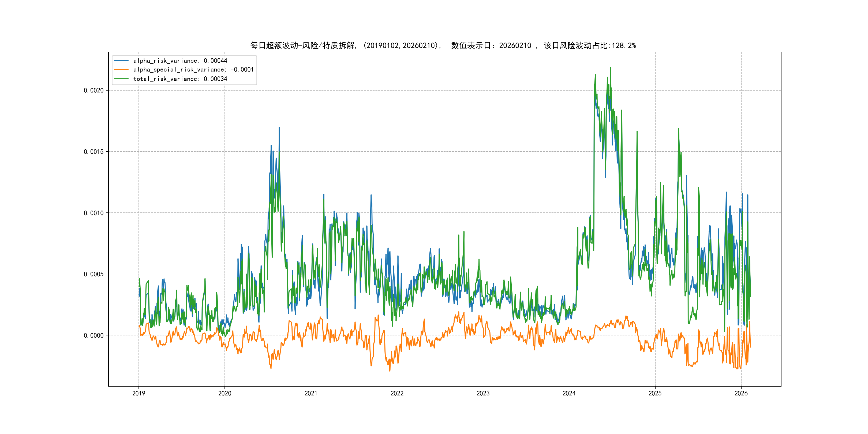Screen dimensions: 868x434
Task: Click the 0.0000 y-axis tick label
Action: pos(94,335)
